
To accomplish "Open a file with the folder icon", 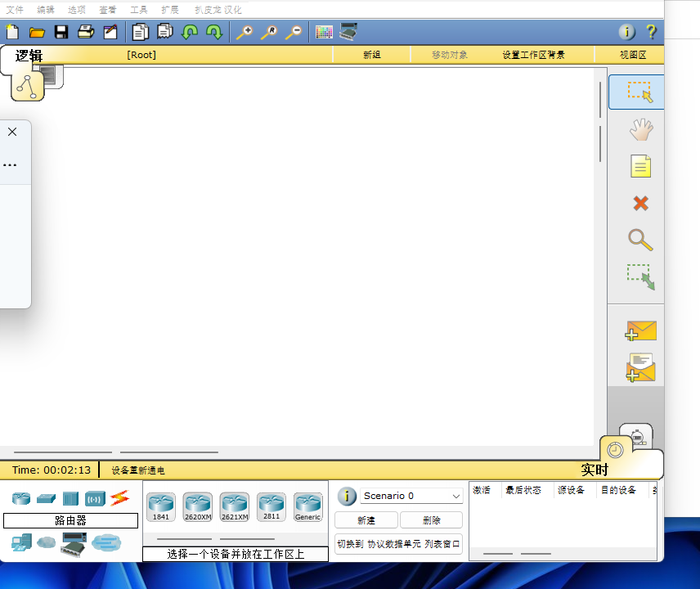I will [x=37, y=32].
